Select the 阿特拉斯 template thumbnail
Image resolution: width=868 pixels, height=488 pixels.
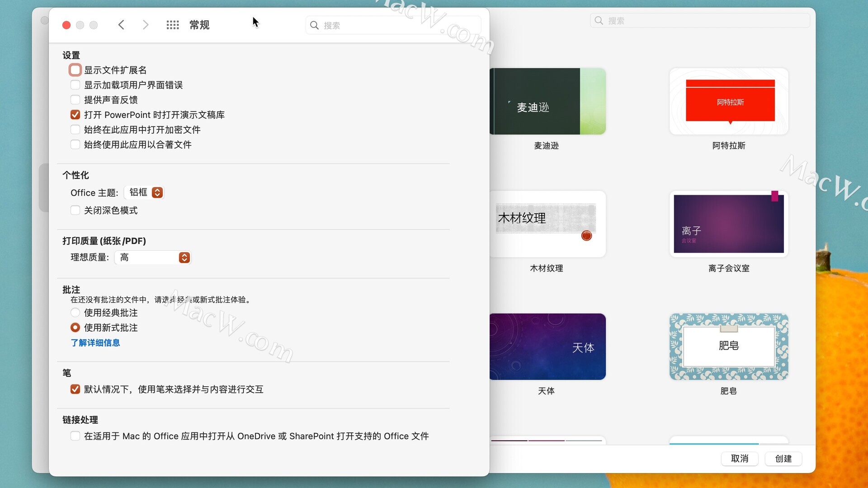[x=729, y=101]
